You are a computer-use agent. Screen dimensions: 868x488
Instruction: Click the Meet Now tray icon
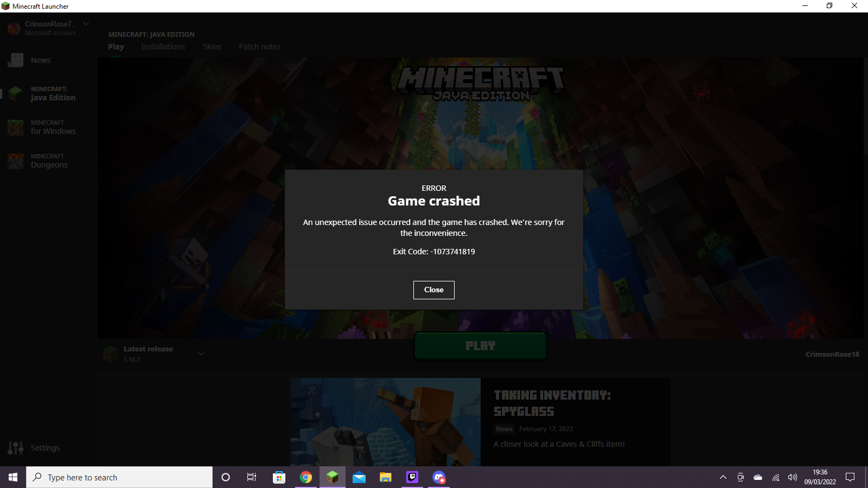pyautogui.click(x=741, y=477)
